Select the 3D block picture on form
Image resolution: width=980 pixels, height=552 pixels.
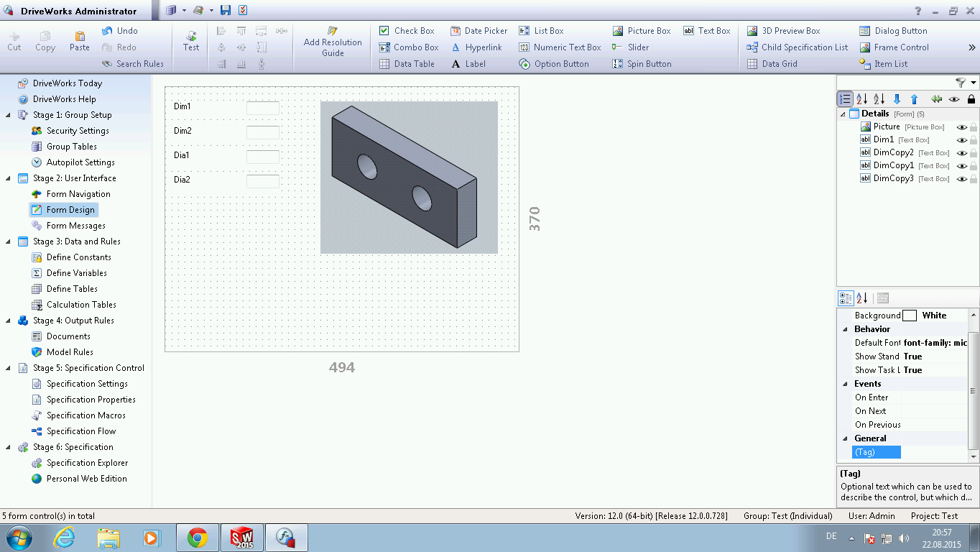pyautogui.click(x=409, y=178)
